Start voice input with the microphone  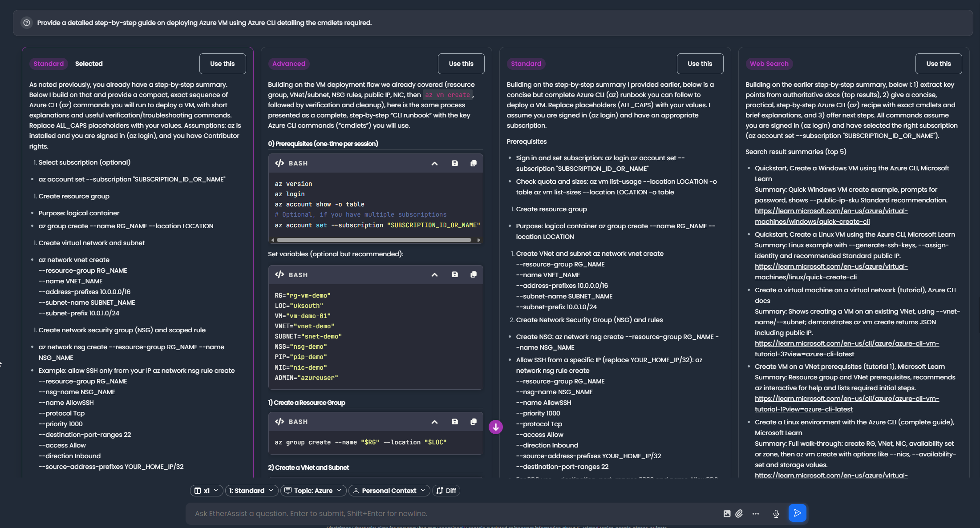tap(776, 513)
